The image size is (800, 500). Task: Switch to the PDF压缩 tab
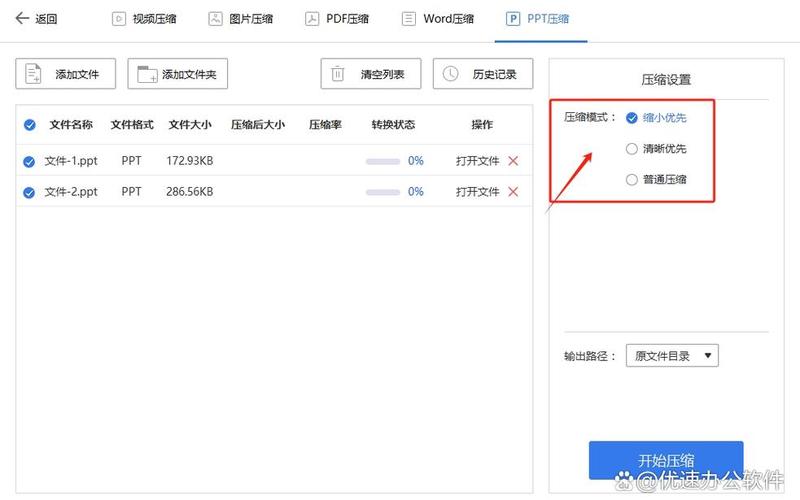pyautogui.click(x=337, y=19)
